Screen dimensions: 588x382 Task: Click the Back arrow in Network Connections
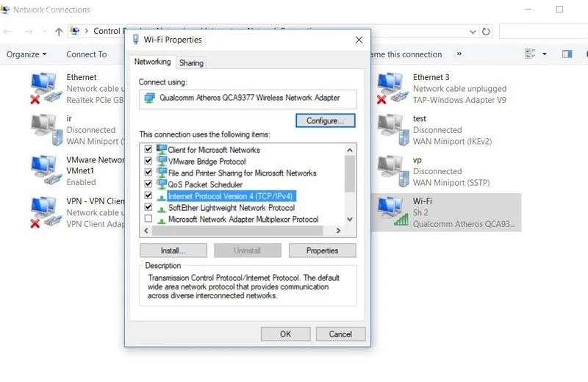tap(8, 32)
